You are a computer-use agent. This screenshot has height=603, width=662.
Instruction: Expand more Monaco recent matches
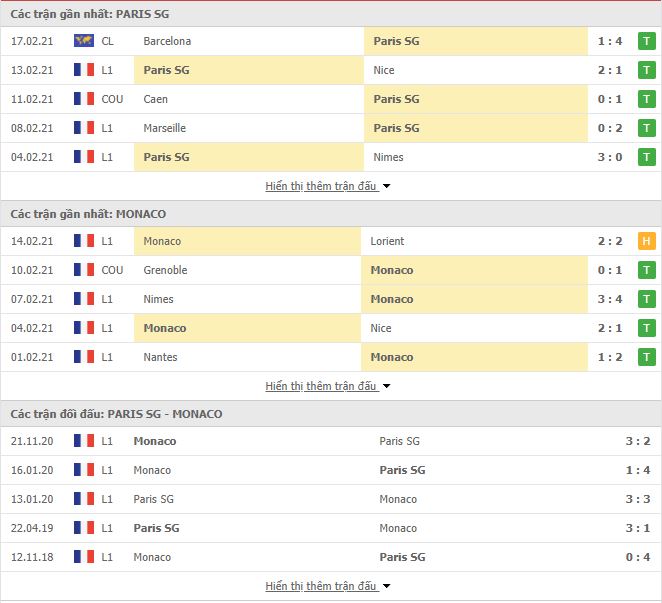coord(327,386)
